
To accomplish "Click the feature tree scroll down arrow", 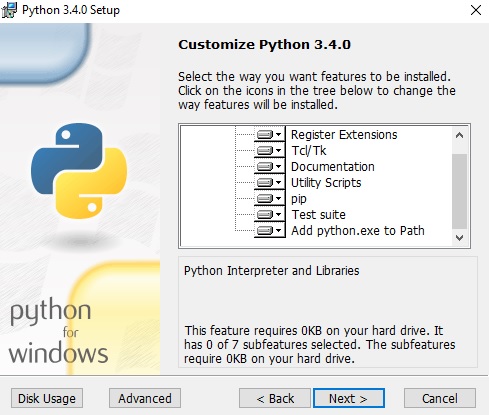I will 459,238.
